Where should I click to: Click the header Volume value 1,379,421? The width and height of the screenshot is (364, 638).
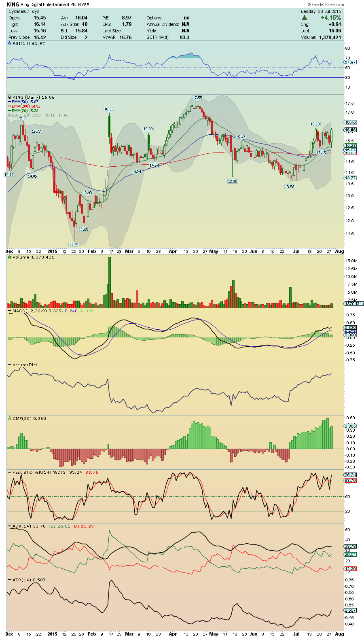tap(330, 37)
